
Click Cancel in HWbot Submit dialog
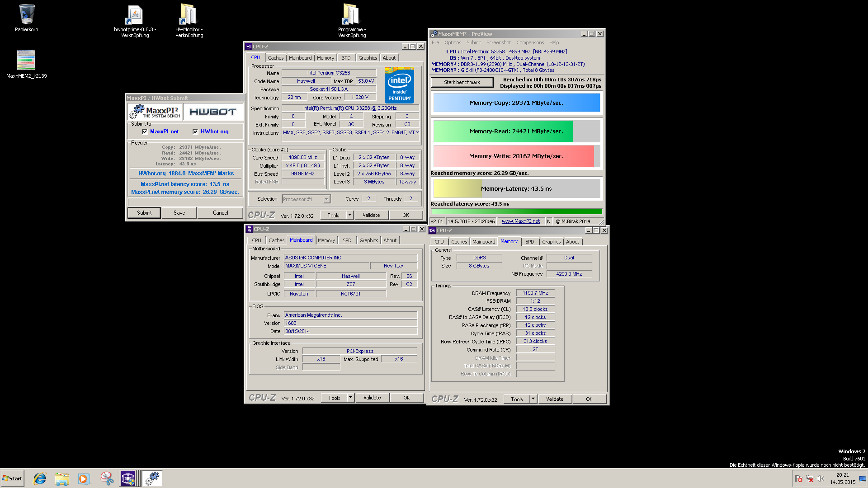point(220,213)
